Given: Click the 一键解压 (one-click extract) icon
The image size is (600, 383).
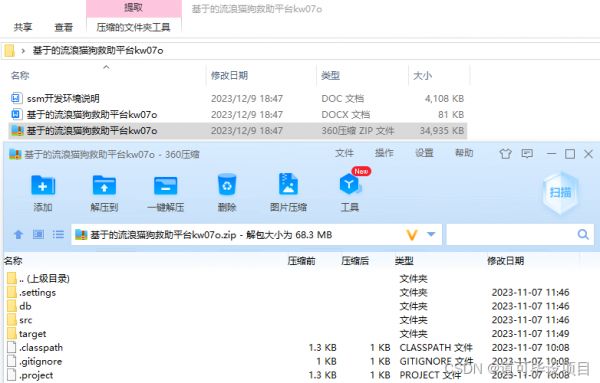Looking at the screenshot, I should [x=165, y=186].
